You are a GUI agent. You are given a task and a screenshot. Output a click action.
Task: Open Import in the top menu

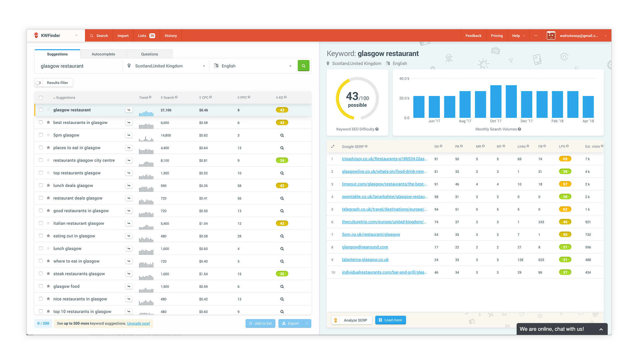123,36
